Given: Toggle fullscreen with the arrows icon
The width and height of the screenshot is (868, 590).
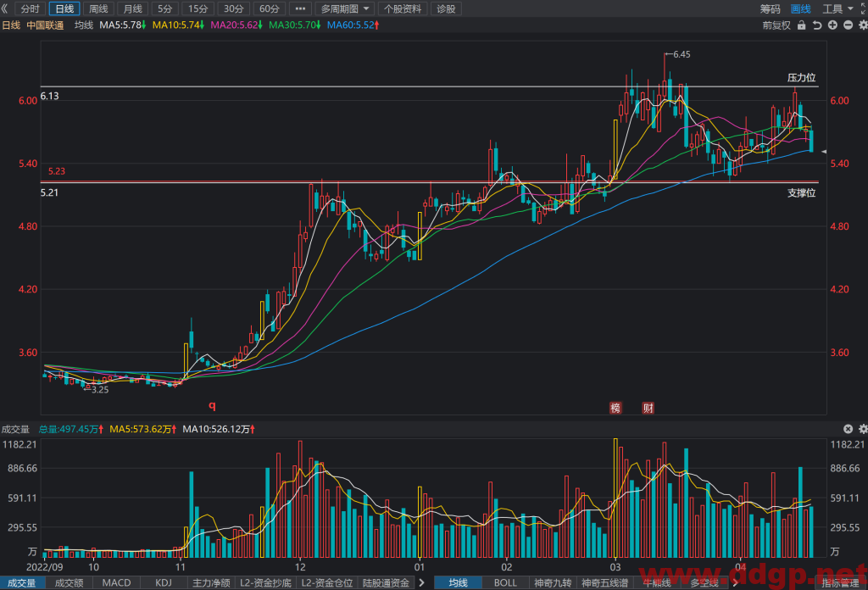Looking at the screenshot, I should point(864,8).
